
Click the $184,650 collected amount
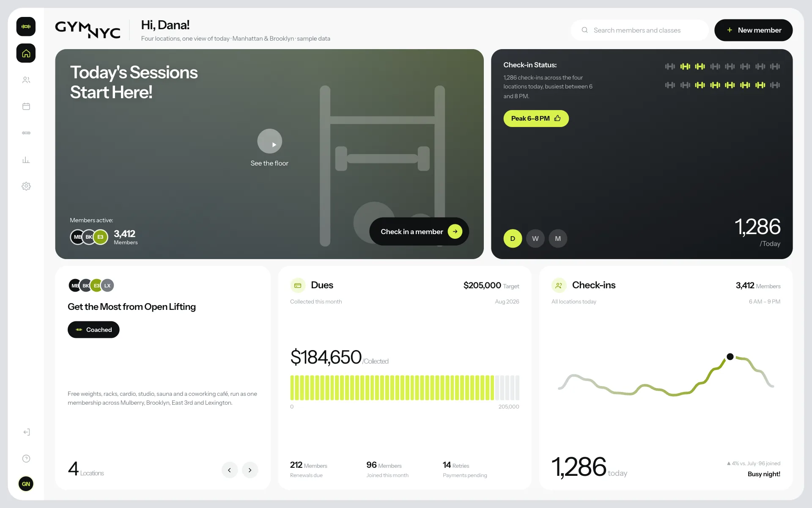pyautogui.click(x=326, y=357)
